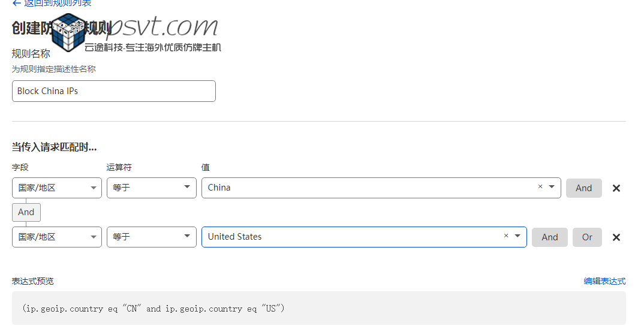Image resolution: width=644 pixels, height=335 pixels.
Task: Click the United States value text
Action: click(x=235, y=237)
